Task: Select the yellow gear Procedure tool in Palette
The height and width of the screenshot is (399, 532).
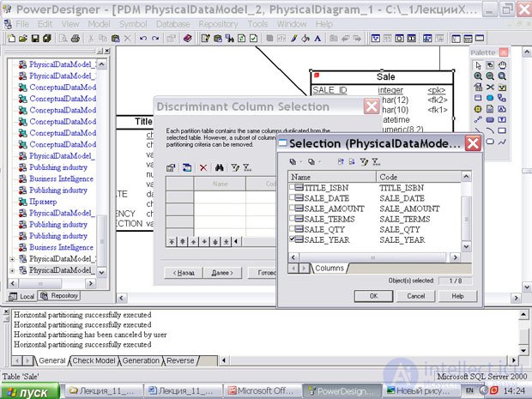Action: 478,109
